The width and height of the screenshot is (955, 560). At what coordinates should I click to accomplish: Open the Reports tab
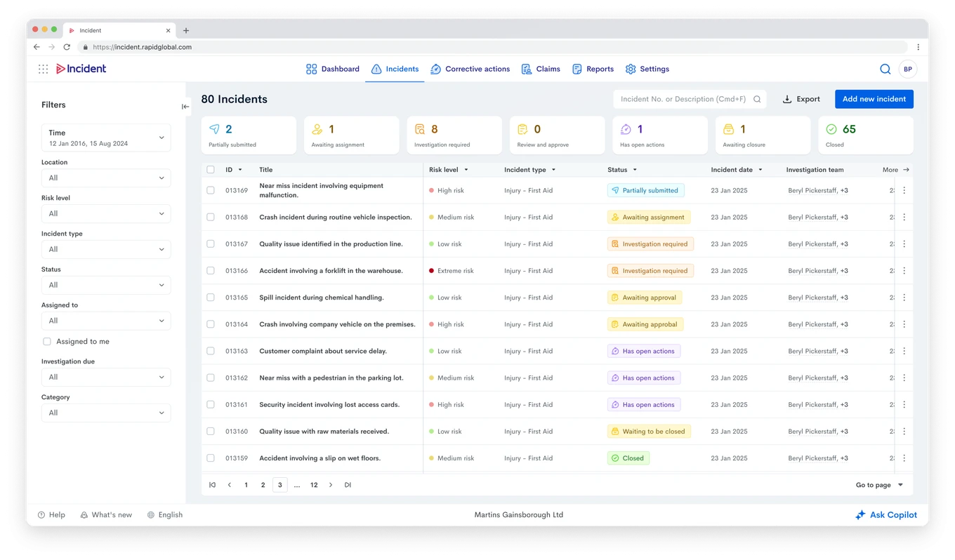tap(593, 69)
